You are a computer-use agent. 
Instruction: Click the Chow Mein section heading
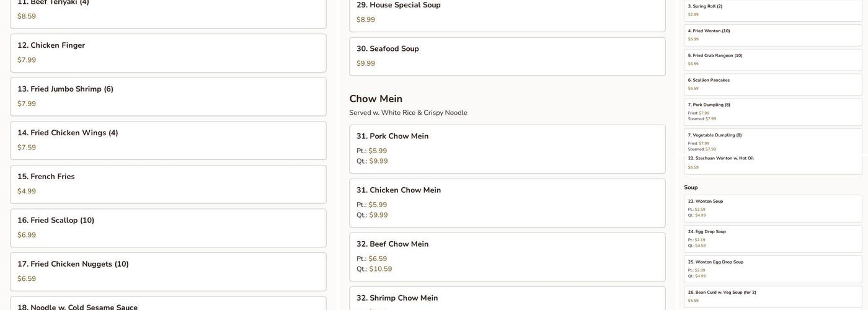pyautogui.click(x=376, y=99)
